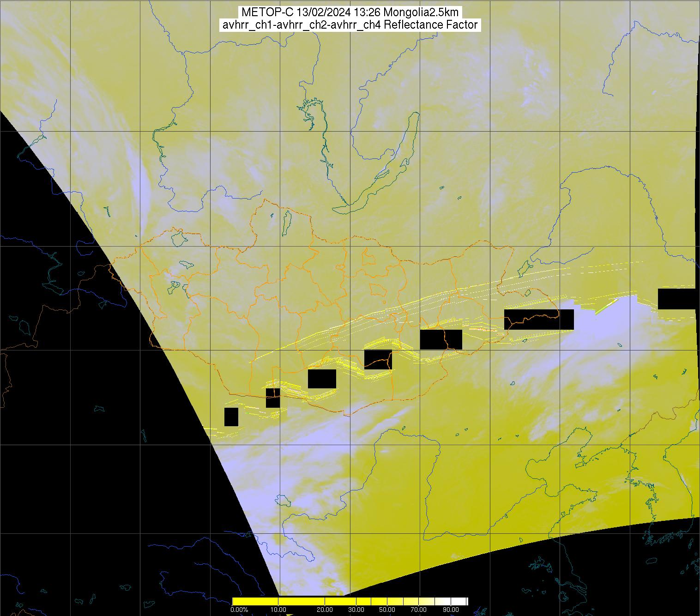Click the '30.00' colorbar label
Screen dimensions: 700x616
click(356, 610)
